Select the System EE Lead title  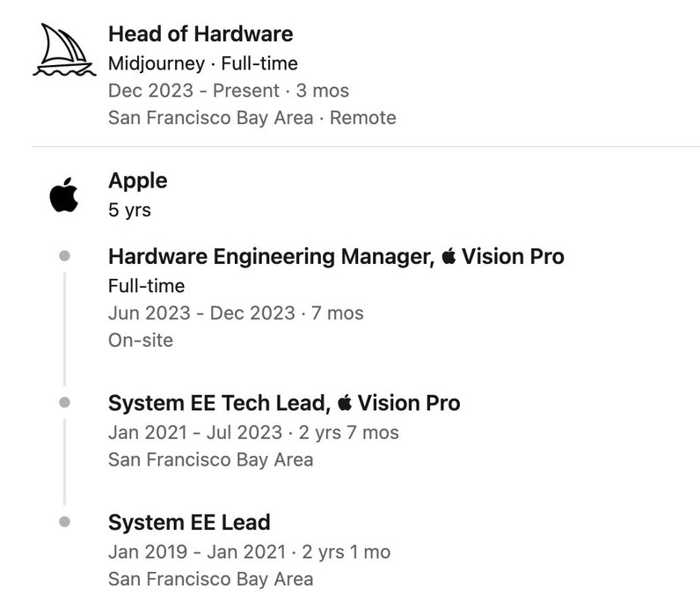(x=189, y=522)
